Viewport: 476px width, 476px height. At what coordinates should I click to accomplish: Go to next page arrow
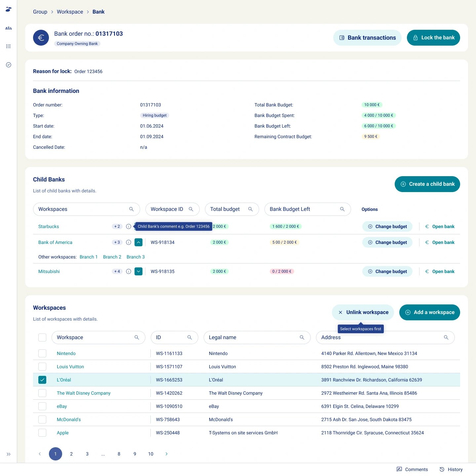[166, 454]
